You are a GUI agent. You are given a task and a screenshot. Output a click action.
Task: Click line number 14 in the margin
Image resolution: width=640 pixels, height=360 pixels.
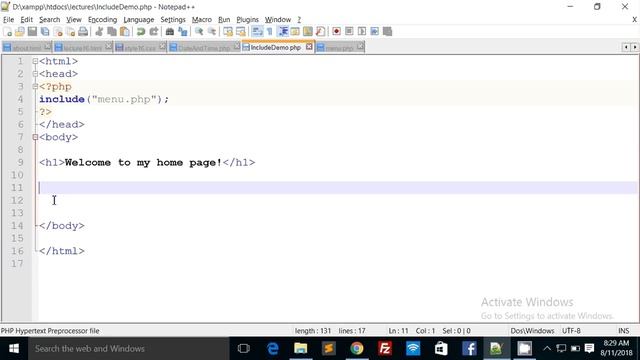tap(17, 226)
